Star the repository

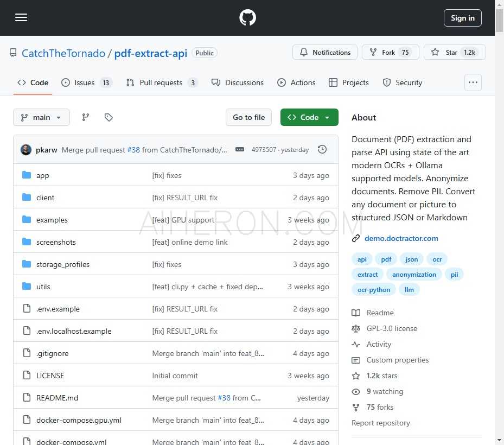click(x=455, y=52)
